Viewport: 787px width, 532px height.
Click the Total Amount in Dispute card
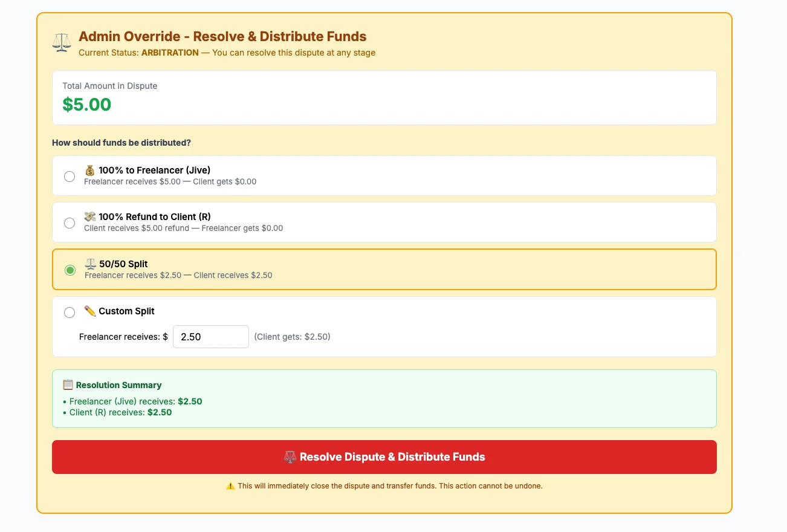click(384, 97)
